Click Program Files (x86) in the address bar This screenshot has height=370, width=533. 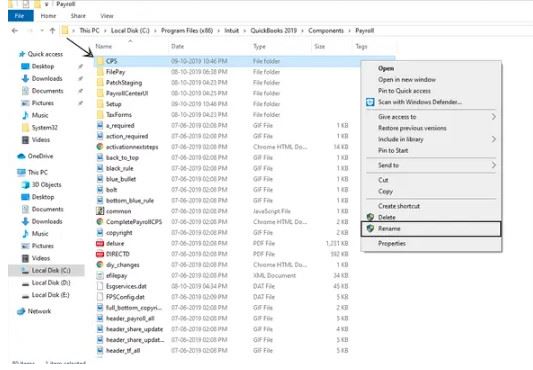(187, 31)
